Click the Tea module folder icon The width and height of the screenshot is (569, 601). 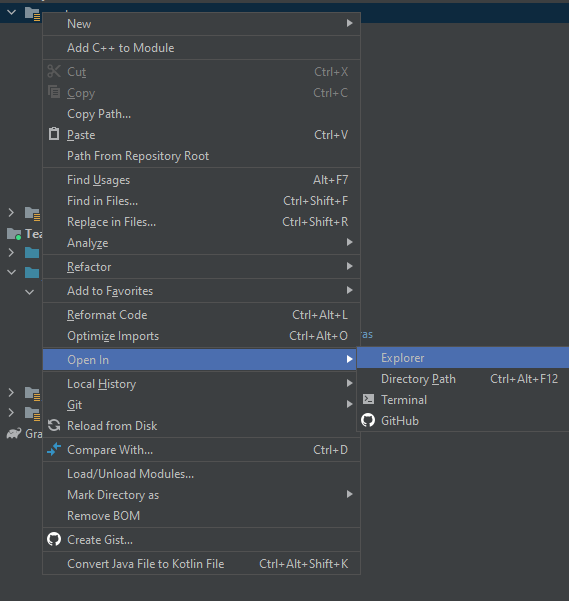(14, 233)
